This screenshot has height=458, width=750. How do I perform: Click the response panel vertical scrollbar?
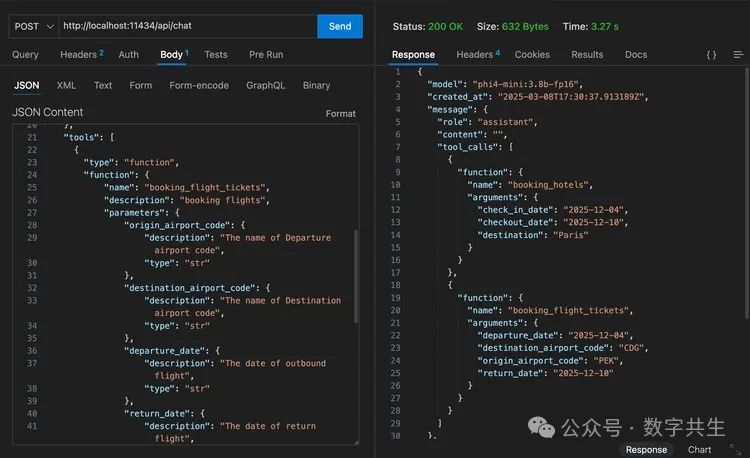click(747, 192)
